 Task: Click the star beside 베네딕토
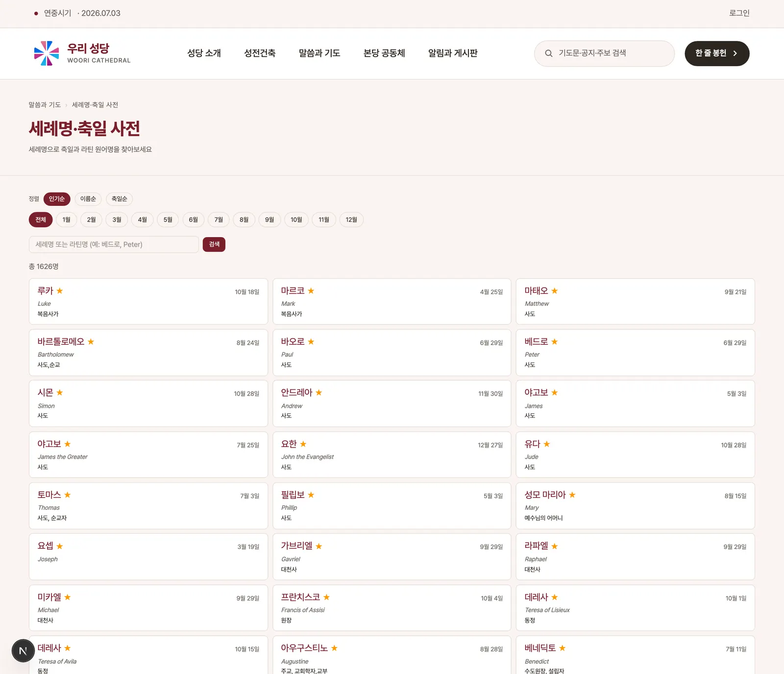tap(563, 648)
